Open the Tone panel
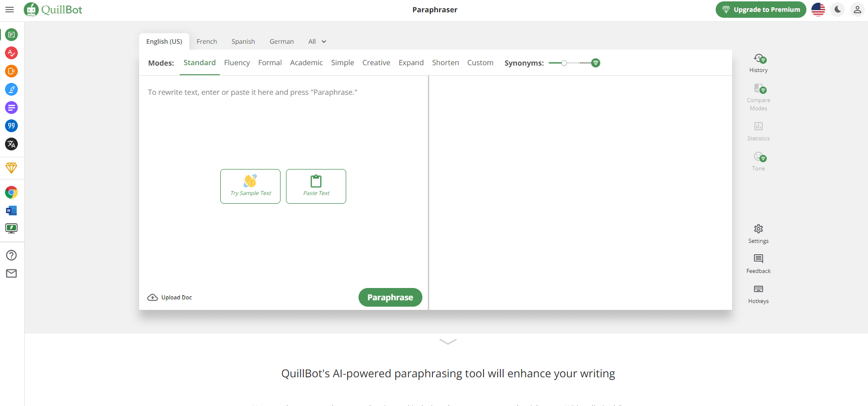The height and width of the screenshot is (406, 868). pyautogui.click(x=759, y=162)
